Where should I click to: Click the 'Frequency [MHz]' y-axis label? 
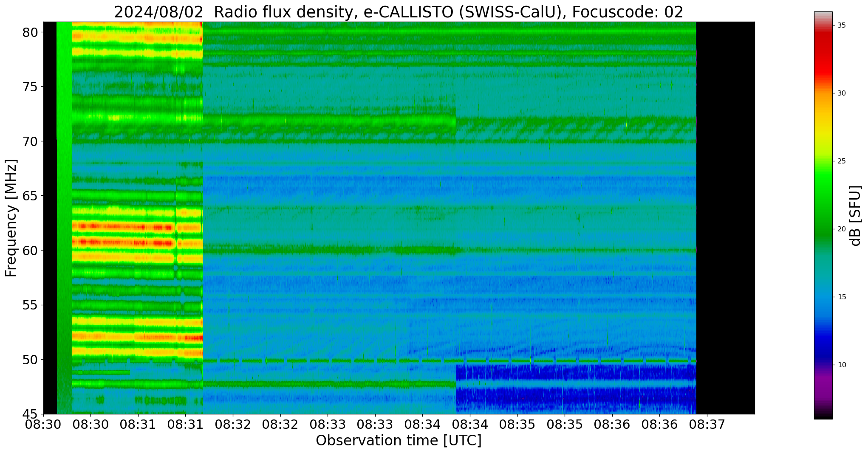[x=11, y=218]
